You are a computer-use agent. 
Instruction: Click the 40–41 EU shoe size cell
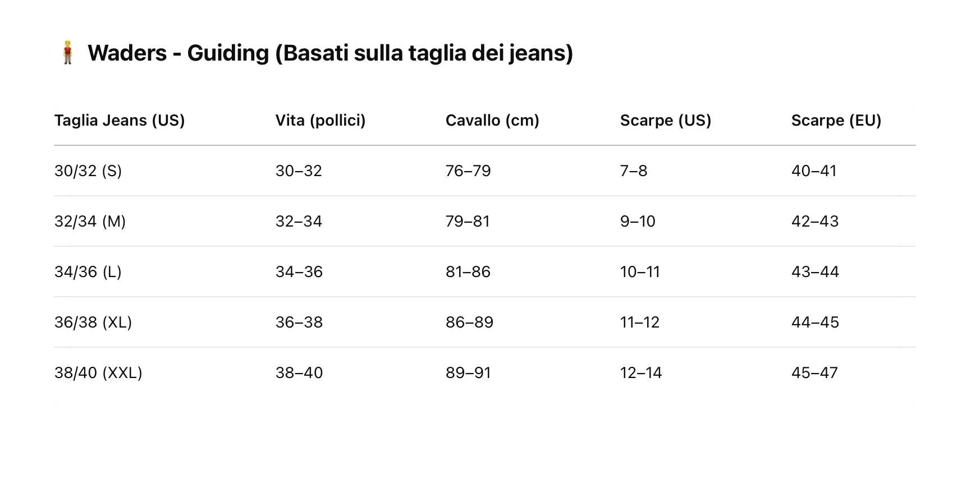tap(814, 171)
